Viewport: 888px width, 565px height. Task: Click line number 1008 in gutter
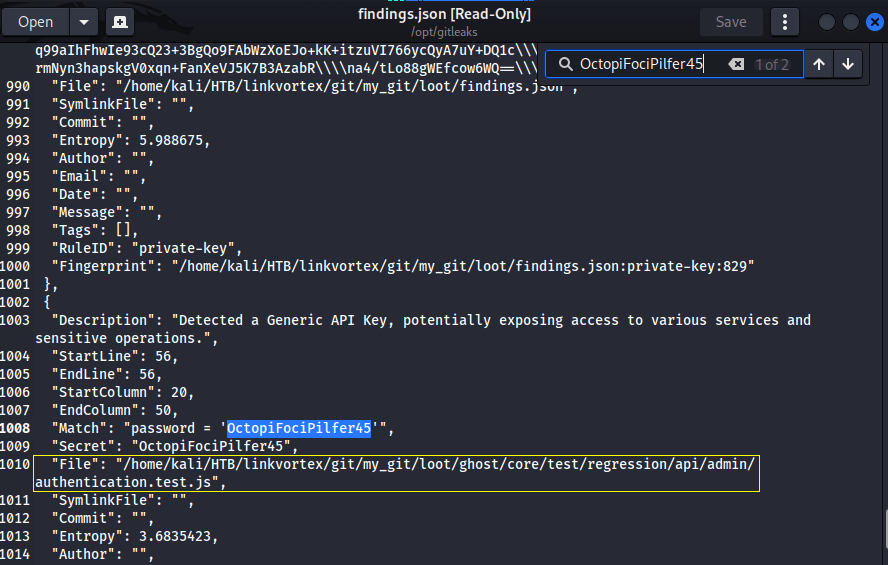tap(17, 428)
